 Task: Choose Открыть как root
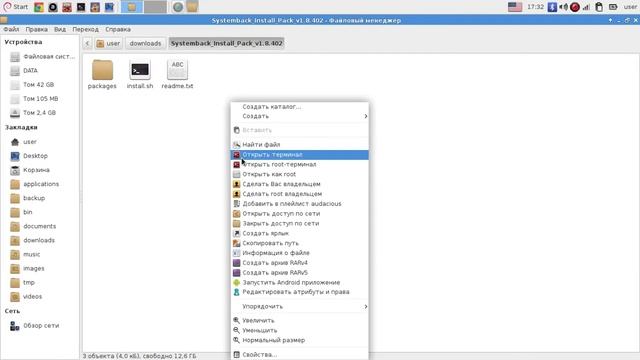(300, 174)
